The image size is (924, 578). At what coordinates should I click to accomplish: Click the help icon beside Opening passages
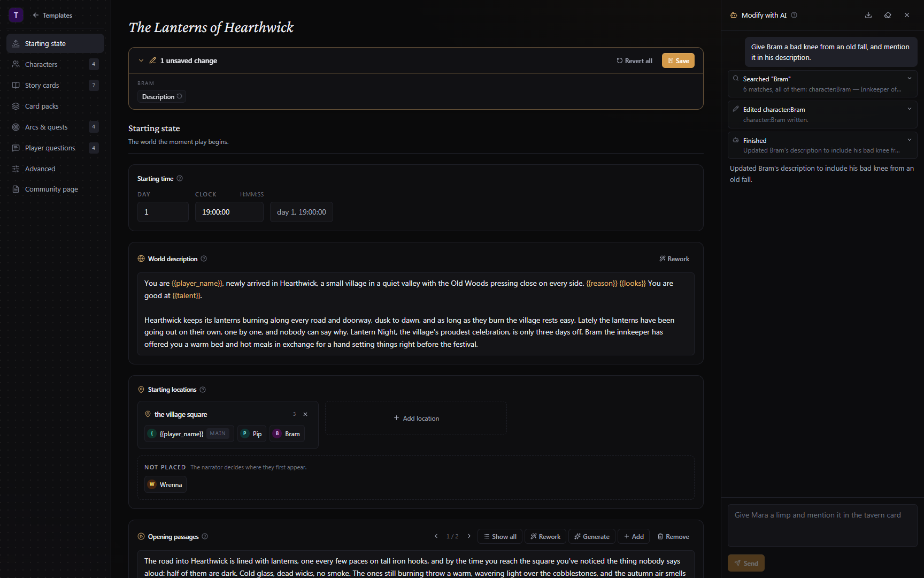205,537
